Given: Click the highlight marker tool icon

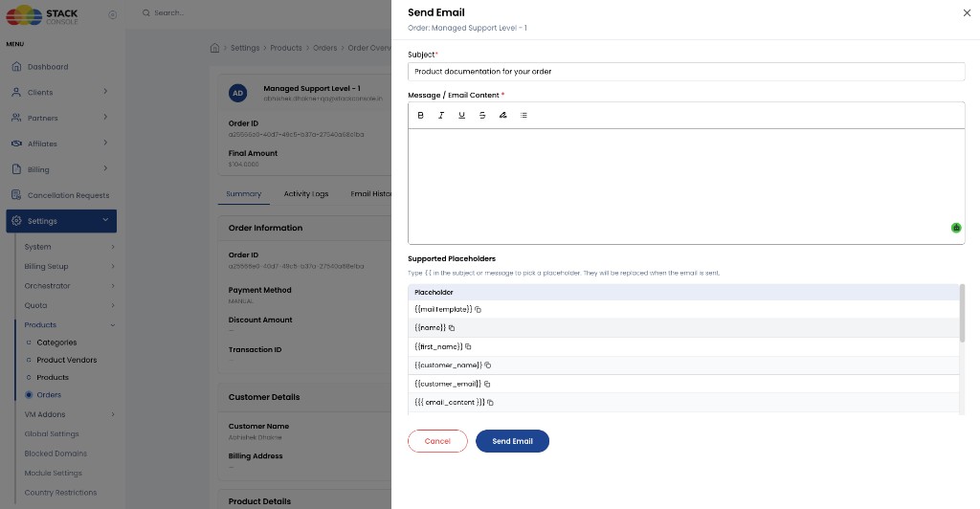Looking at the screenshot, I should click(503, 115).
